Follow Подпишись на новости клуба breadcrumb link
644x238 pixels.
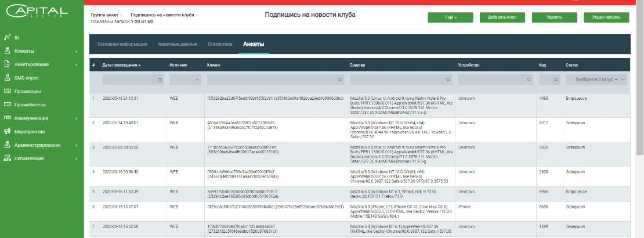tap(162, 15)
